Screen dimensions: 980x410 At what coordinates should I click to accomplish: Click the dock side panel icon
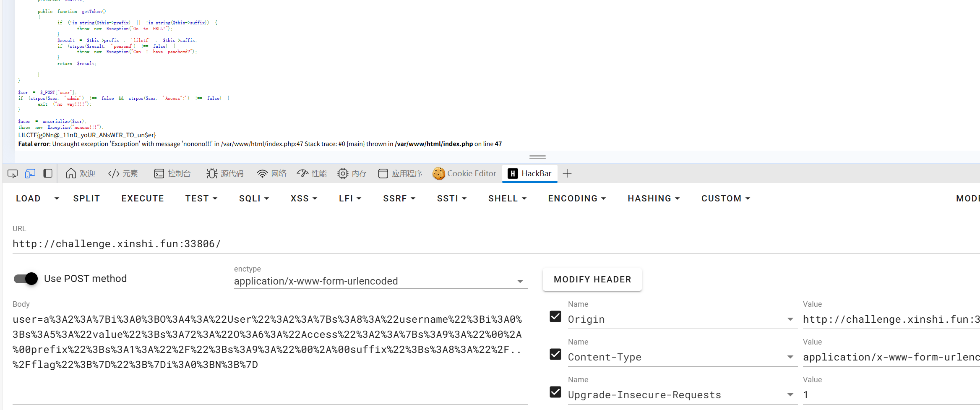click(x=48, y=174)
